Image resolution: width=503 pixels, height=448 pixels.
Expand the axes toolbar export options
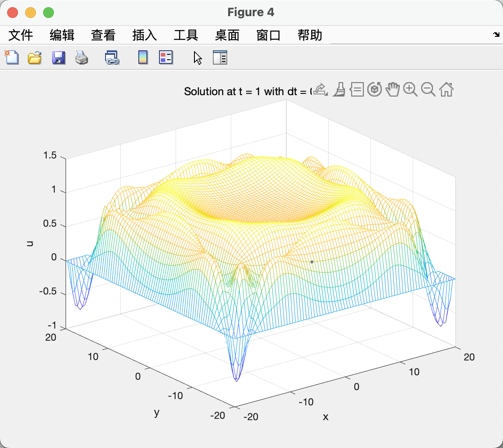tap(320, 90)
